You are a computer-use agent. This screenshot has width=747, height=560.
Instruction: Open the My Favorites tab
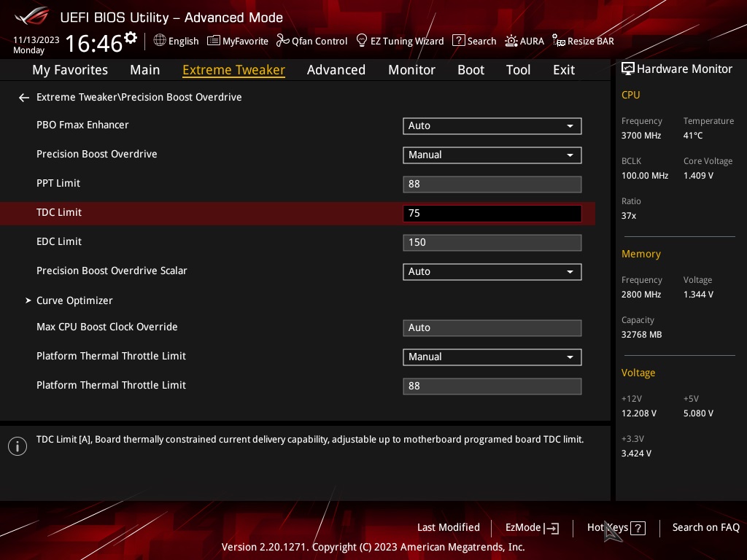point(70,70)
